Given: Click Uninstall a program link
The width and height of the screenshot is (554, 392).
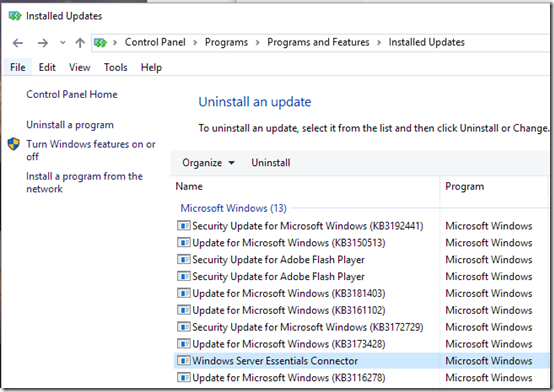Looking at the screenshot, I should coord(70,125).
